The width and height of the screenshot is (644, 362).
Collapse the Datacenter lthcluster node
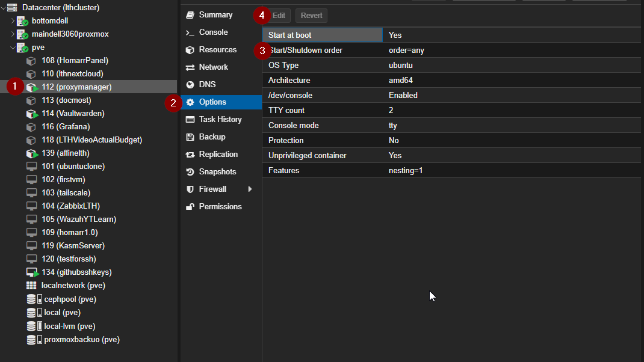click(5, 7)
